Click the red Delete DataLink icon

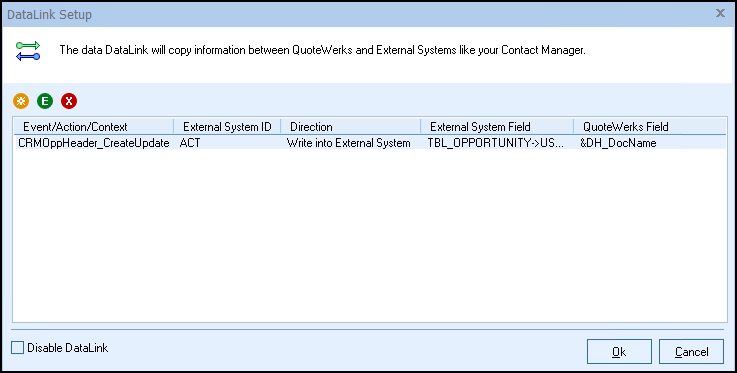(69, 101)
